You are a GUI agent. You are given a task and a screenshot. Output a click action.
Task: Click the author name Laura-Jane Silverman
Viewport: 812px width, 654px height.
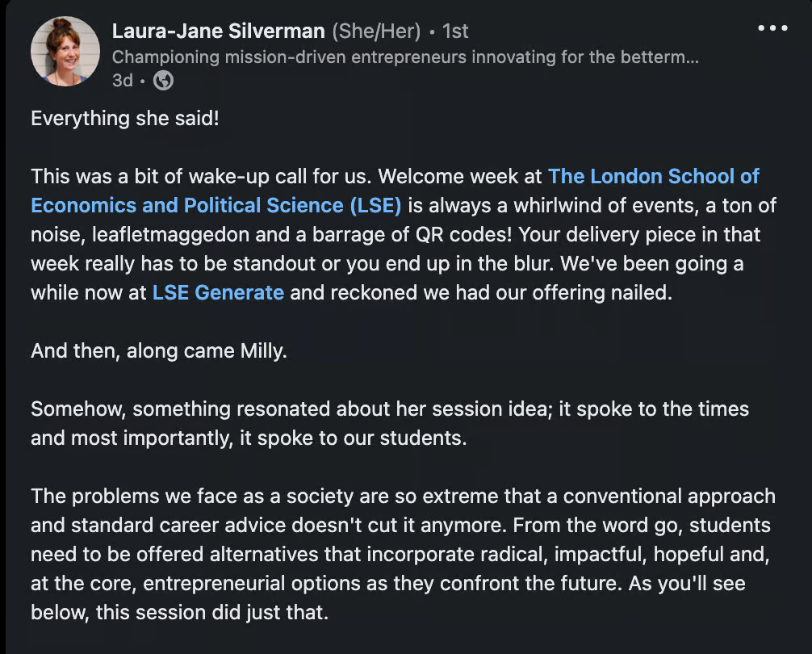pos(219,31)
